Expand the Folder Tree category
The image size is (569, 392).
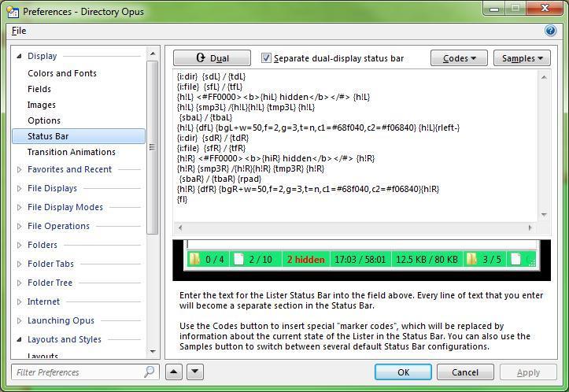(19, 283)
